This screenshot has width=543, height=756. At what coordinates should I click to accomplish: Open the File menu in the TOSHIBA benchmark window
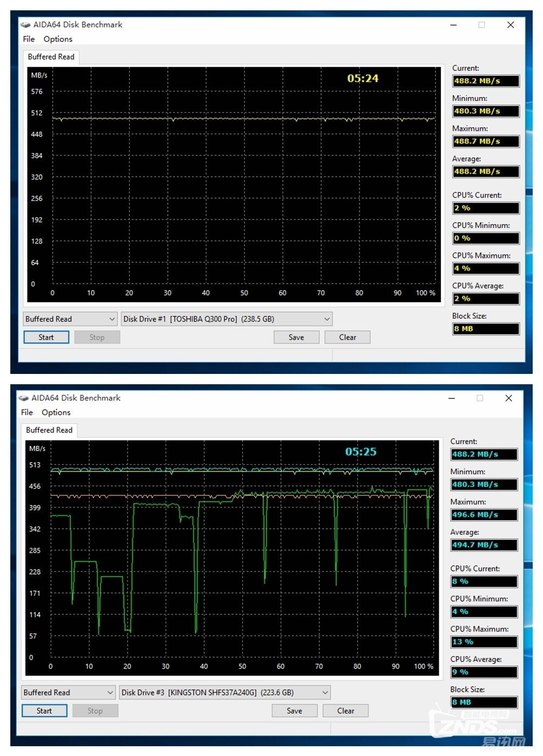click(x=29, y=39)
